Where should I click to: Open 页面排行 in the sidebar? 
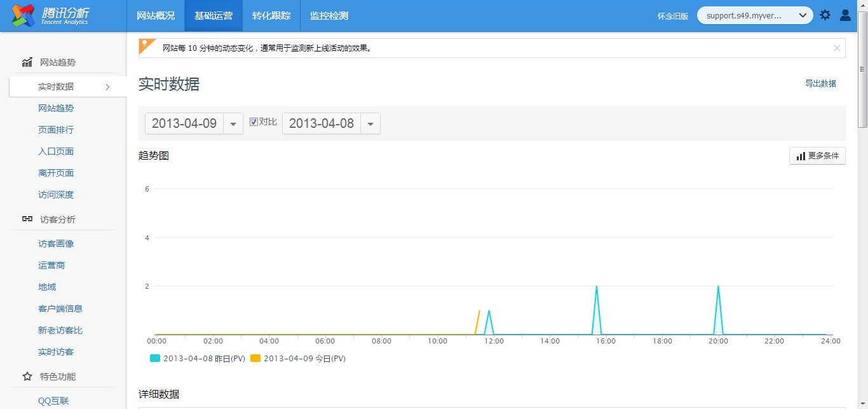pos(56,130)
